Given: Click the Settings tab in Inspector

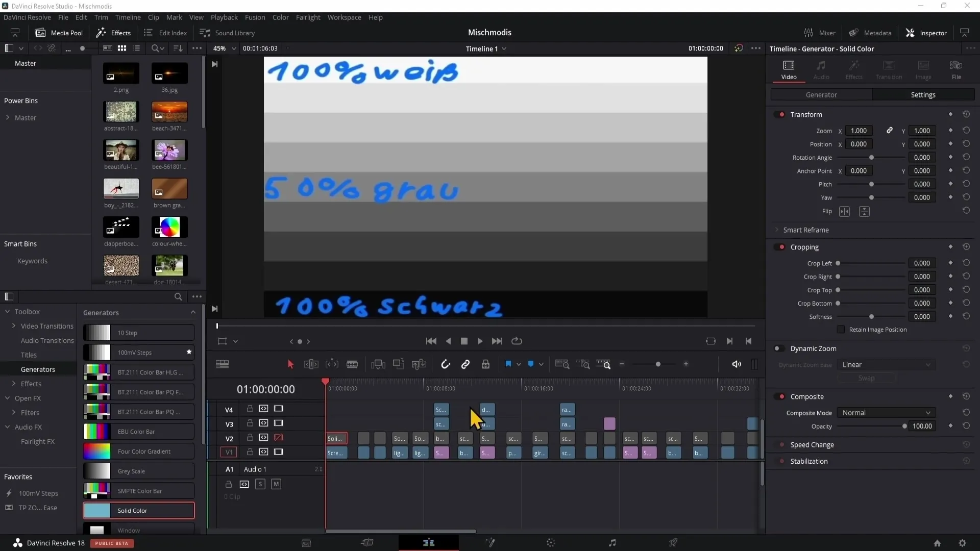Looking at the screenshot, I should 923,94.
